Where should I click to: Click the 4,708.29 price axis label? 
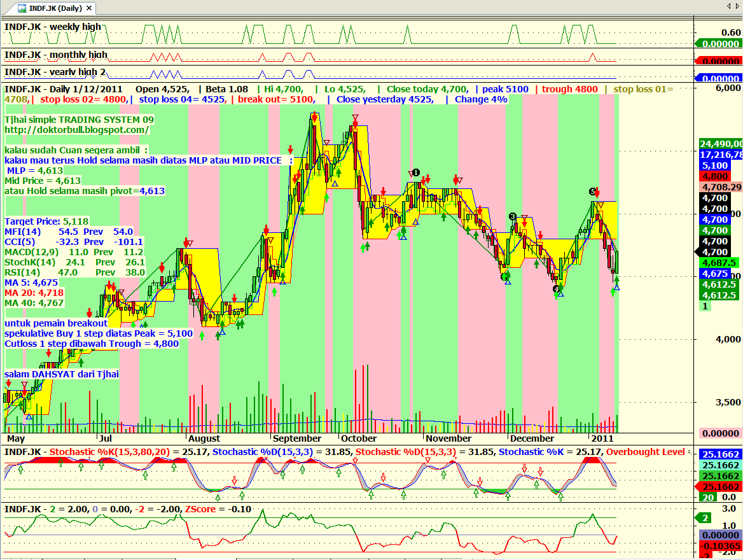721,187
